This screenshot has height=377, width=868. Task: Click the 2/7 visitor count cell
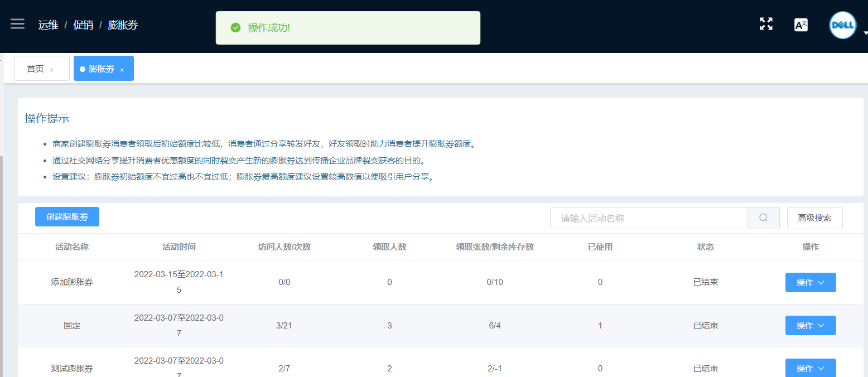(284, 368)
